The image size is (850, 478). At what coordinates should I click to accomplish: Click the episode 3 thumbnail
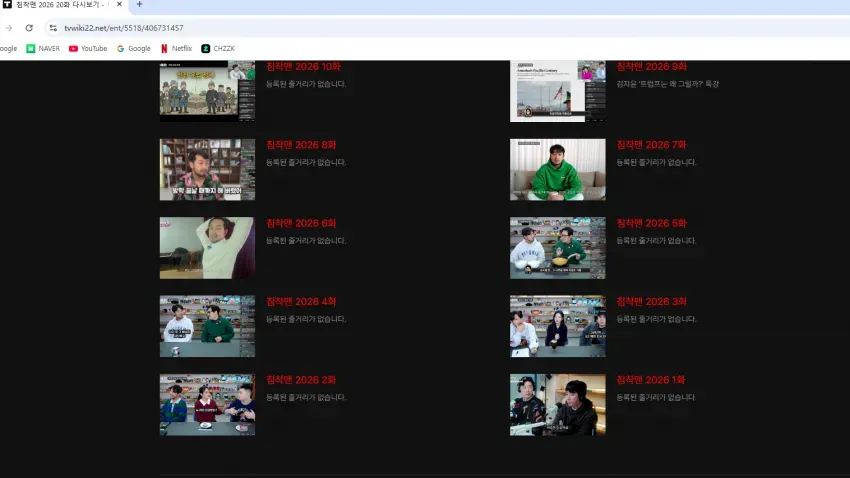pos(557,326)
